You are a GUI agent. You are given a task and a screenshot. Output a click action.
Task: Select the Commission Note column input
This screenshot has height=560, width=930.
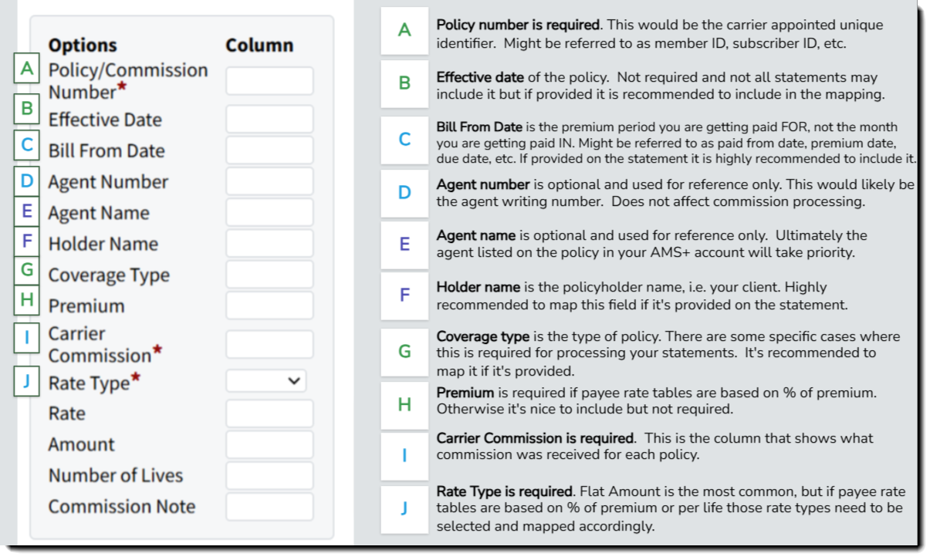click(x=269, y=507)
